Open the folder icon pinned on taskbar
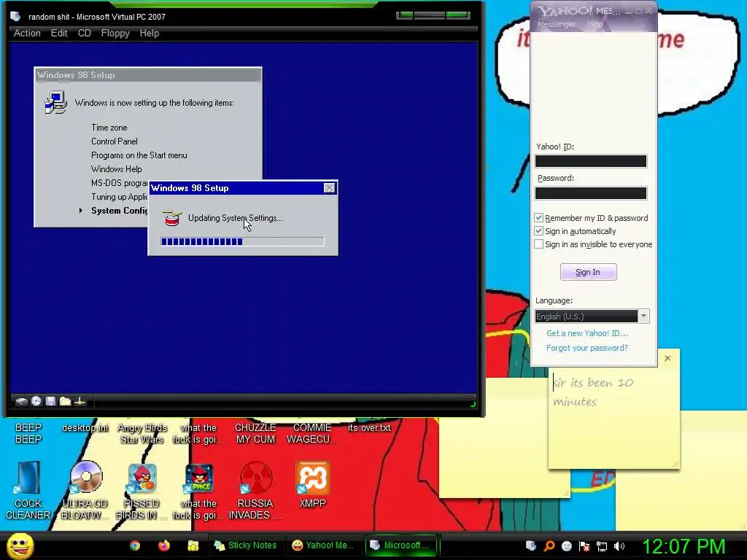This screenshot has height=560, width=747. (x=193, y=545)
